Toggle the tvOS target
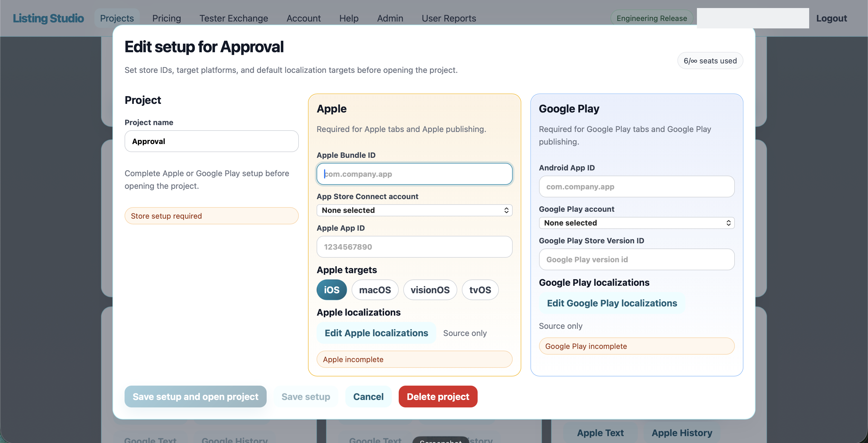 (x=480, y=290)
